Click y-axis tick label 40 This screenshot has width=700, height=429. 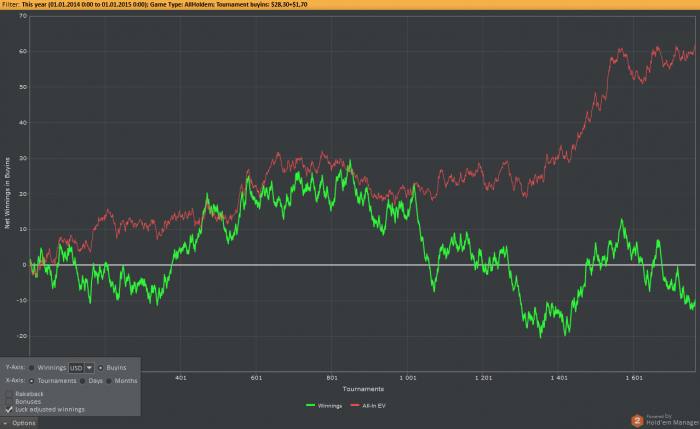tap(23, 123)
